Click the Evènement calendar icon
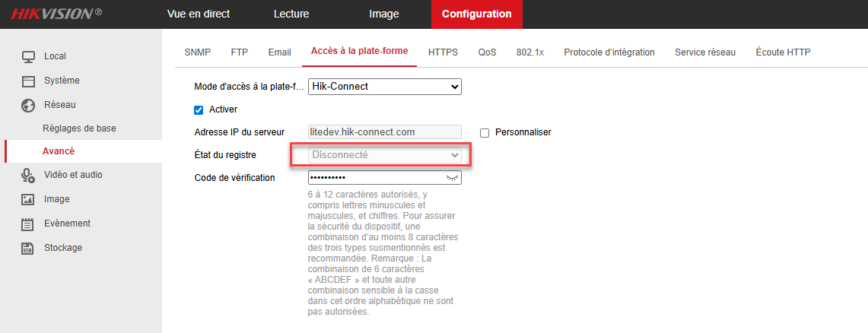The height and width of the screenshot is (333, 868). pos(28,224)
